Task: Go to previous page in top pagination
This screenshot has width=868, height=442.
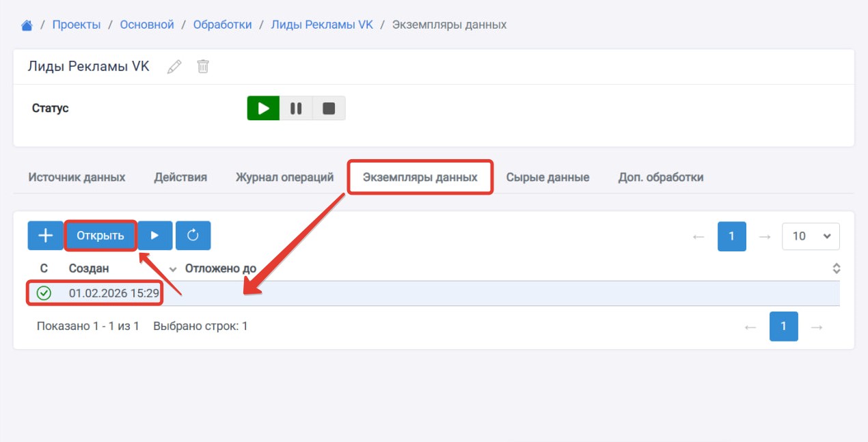Action: coord(699,236)
